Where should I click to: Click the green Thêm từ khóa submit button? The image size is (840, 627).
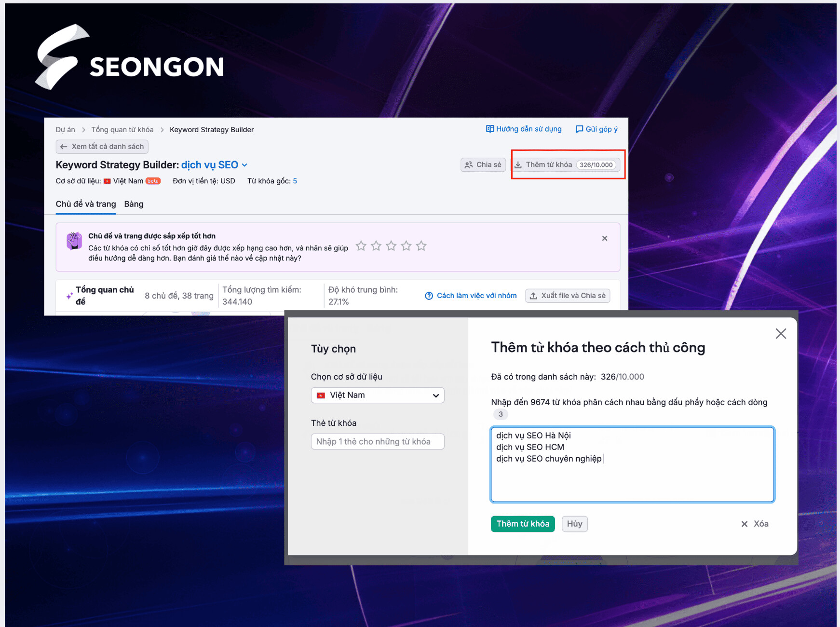click(x=523, y=524)
